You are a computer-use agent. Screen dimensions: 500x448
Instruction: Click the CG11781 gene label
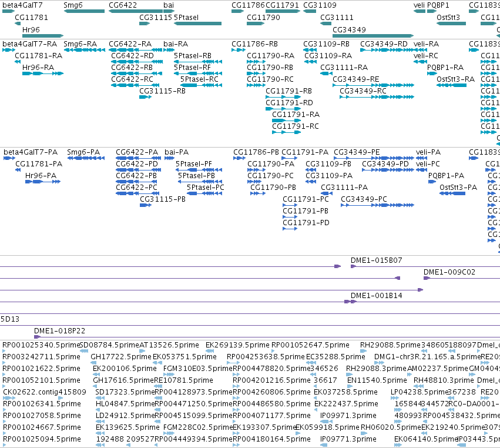31,17
